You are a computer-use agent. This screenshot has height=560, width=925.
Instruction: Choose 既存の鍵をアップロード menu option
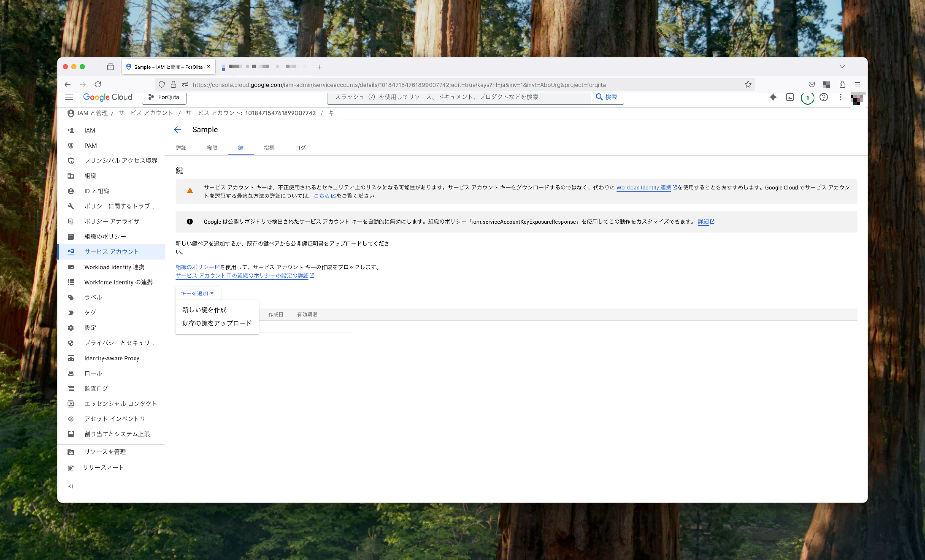click(x=217, y=323)
